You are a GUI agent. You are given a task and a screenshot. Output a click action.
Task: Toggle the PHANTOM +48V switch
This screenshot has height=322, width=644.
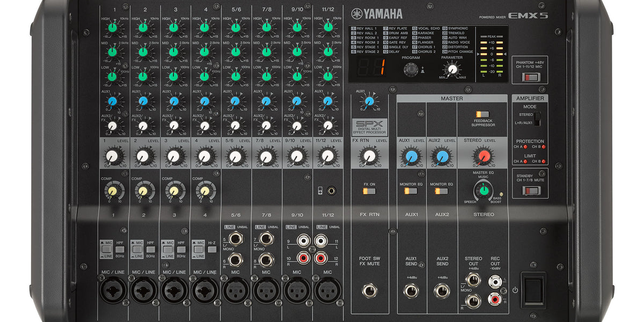(x=530, y=77)
